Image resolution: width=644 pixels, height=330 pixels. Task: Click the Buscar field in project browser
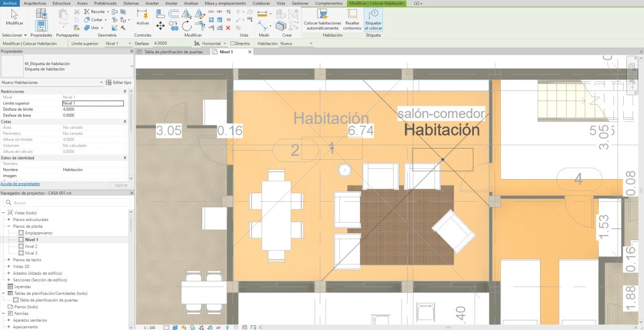click(68, 202)
